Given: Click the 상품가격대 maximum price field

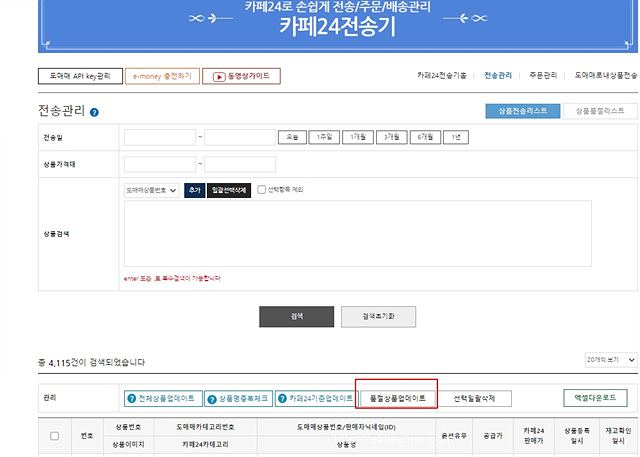Looking at the screenshot, I should tap(240, 164).
